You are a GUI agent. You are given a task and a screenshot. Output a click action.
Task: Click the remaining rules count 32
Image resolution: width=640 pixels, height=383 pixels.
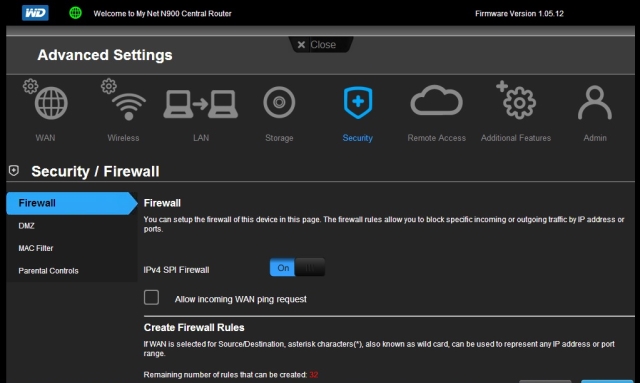point(313,375)
